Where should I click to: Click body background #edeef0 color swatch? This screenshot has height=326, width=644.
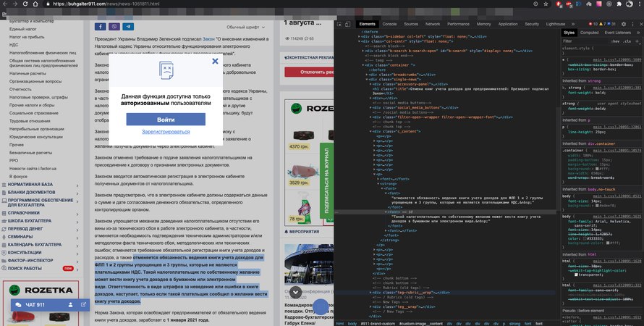(597, 206)
